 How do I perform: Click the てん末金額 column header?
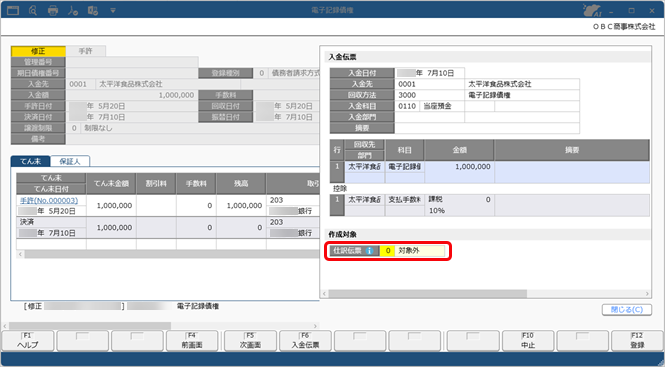point(111,183)
